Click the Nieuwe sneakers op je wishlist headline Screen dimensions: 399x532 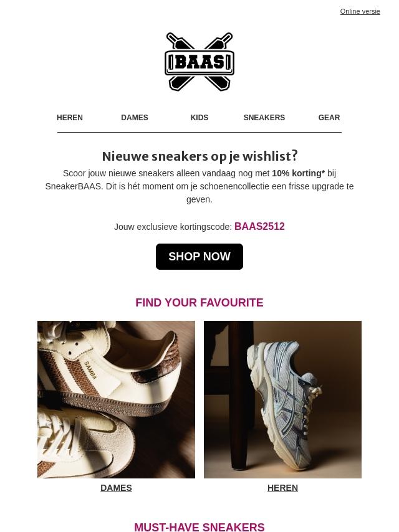(199, 156)
